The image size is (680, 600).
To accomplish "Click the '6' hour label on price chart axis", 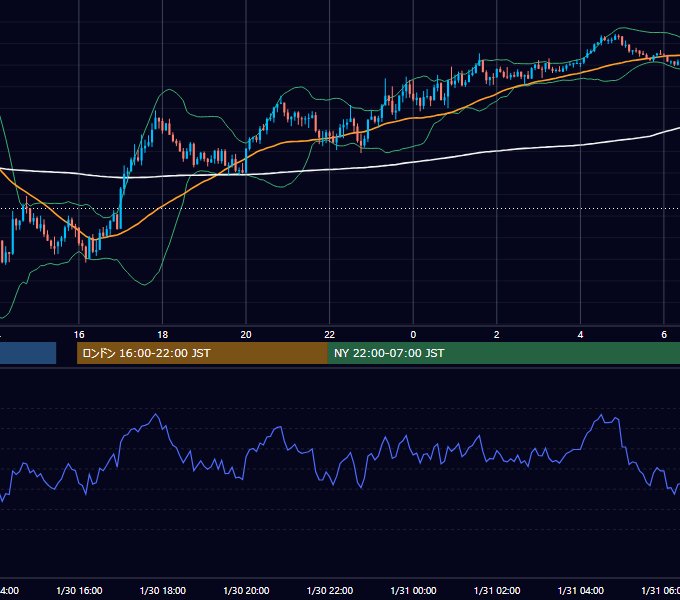I will (x=664, y=335).
